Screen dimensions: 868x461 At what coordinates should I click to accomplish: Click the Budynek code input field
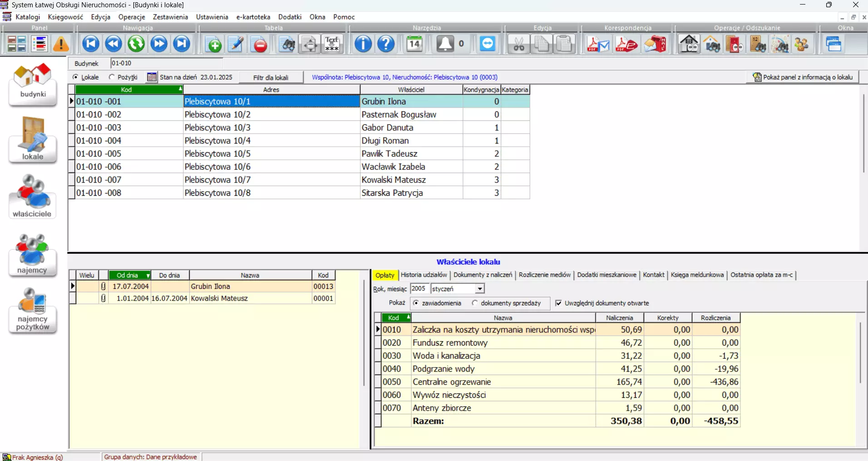[x=167, y=63]
